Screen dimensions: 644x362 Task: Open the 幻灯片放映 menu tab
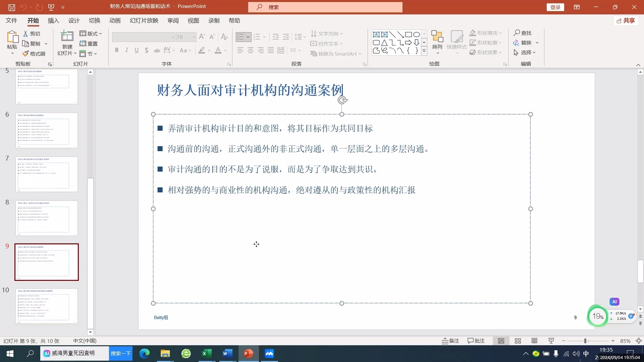coord(144,20)
